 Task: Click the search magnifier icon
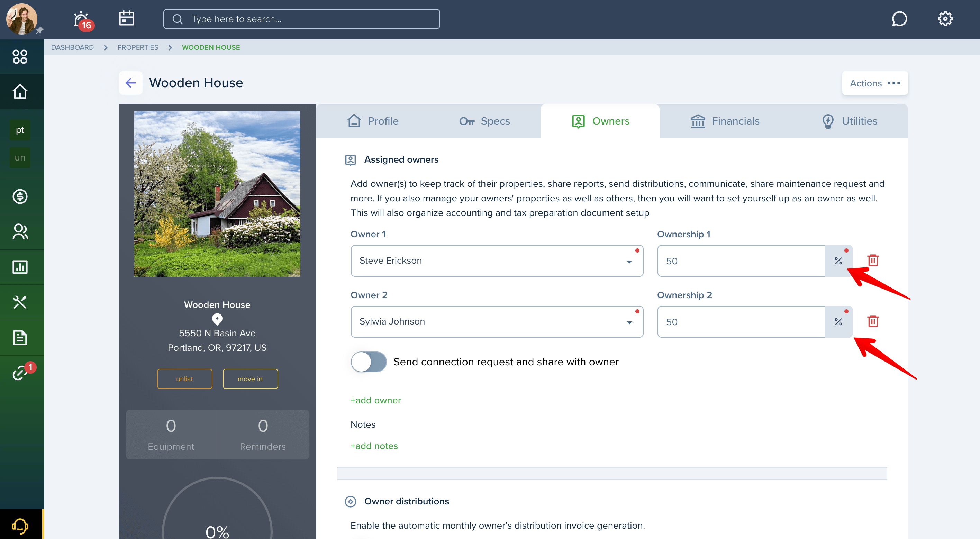tap(178, 19)
